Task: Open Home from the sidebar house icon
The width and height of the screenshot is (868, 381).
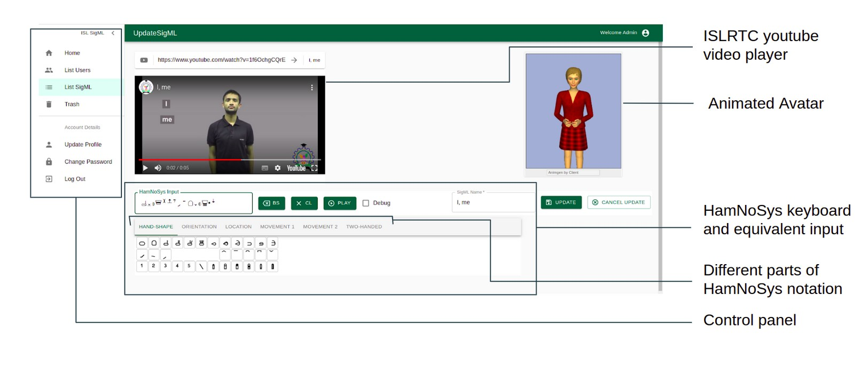Action: click(x=49, y=53)
